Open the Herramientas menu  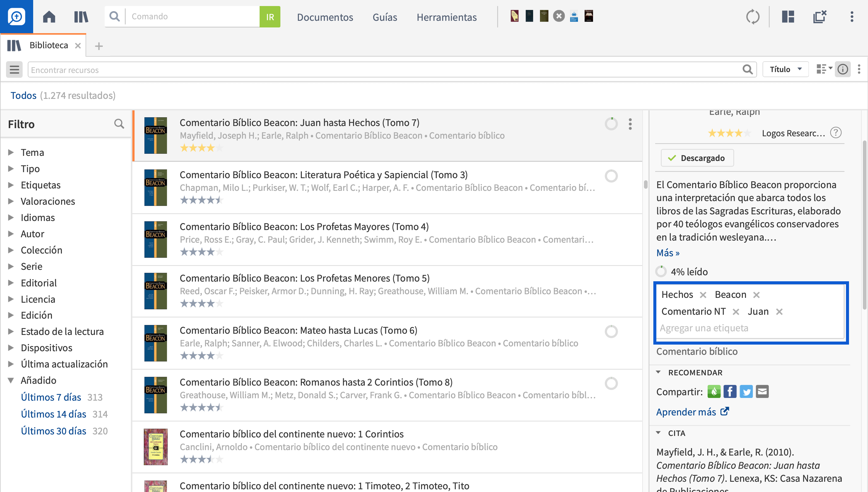point(446,17)
